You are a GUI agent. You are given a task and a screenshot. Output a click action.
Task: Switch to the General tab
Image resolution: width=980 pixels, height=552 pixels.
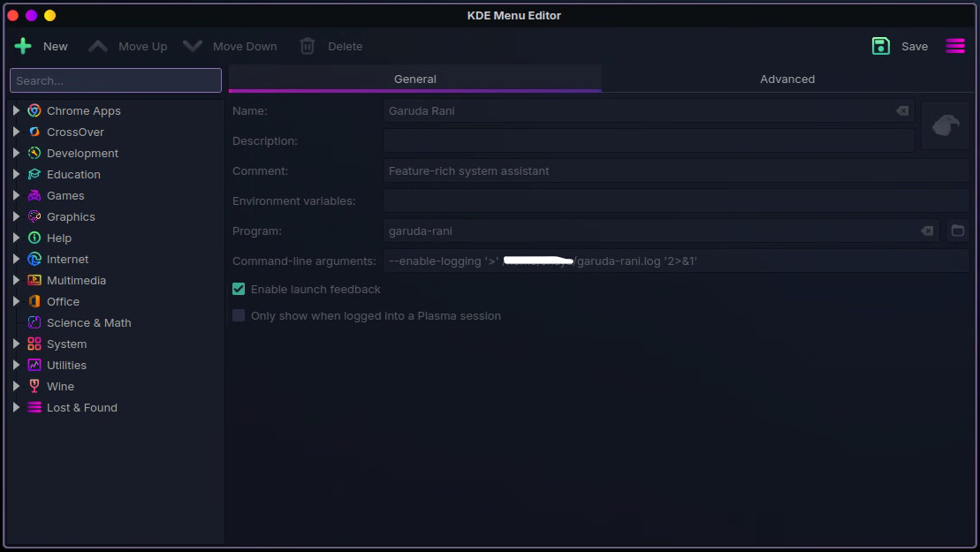click(x=415, y=79)
